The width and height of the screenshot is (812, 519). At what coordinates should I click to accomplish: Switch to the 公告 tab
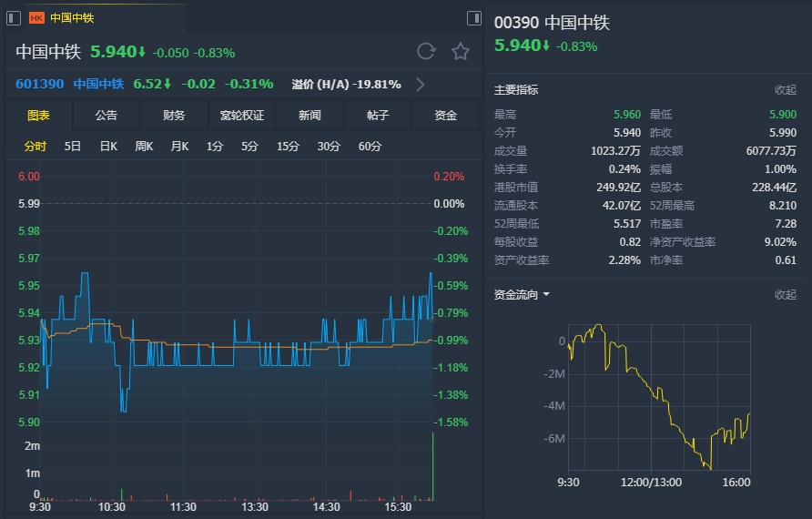[x=107, y=116]
